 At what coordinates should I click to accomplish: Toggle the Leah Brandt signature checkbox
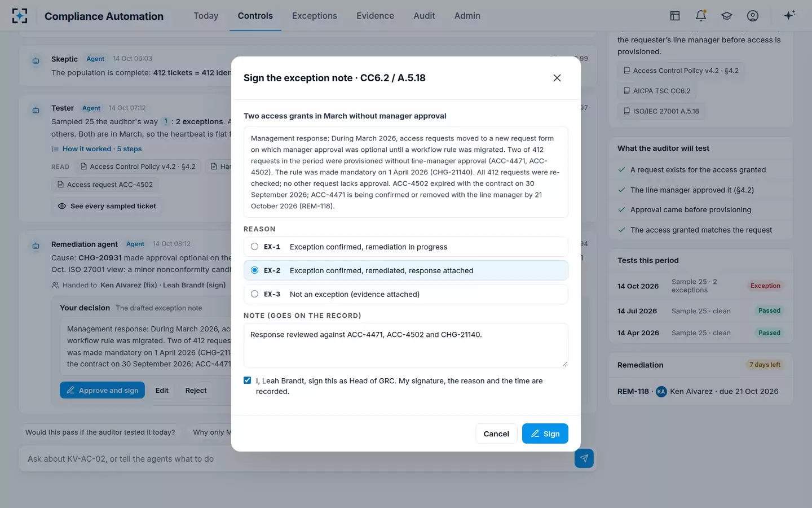tap(247, 380)
